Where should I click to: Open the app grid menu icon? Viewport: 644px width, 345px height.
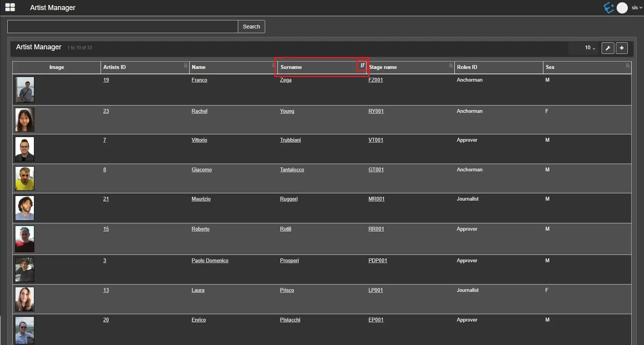tap(10, 7)
